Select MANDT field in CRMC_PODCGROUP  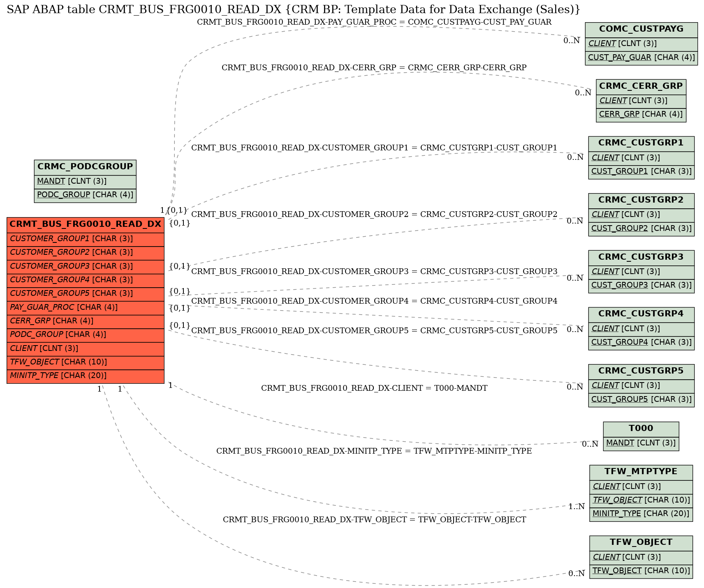[x=85, y=181]
